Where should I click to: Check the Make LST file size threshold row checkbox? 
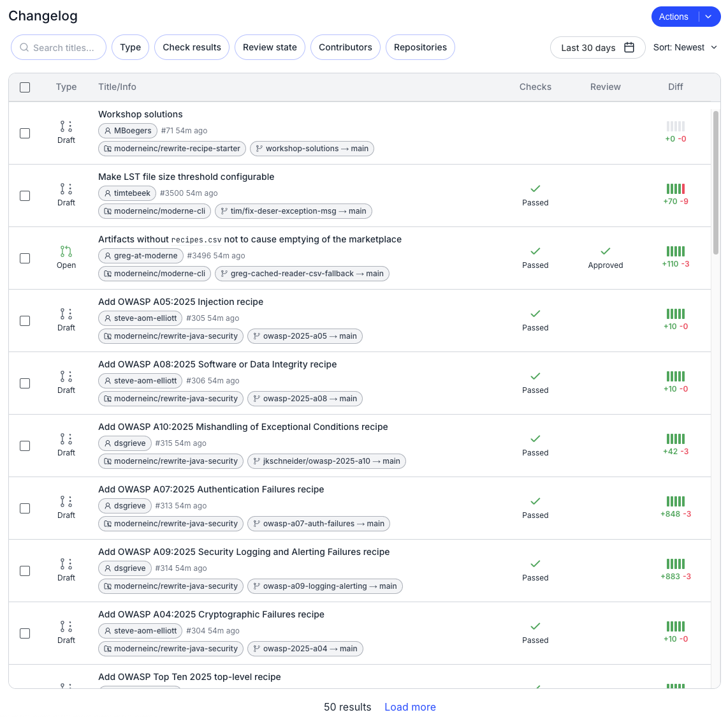click(x=25, y=196)
